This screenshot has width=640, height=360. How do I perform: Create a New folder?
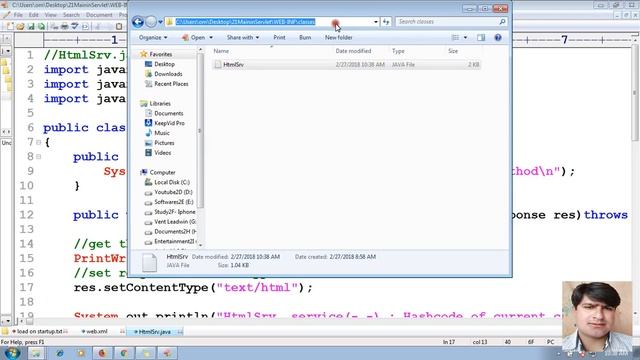point(338,38)
